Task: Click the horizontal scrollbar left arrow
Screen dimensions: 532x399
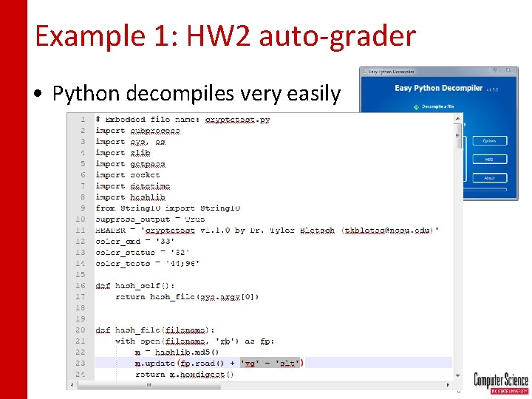Action: [x=72, y=385]
